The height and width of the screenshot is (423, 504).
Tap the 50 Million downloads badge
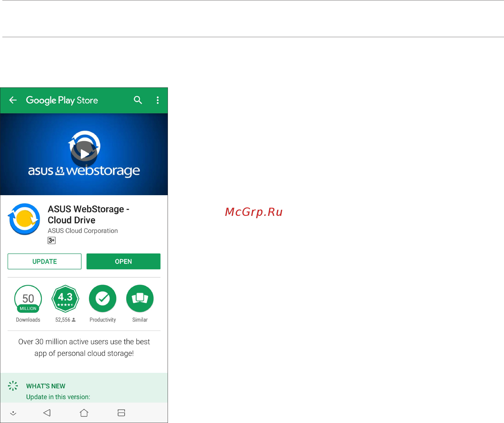click(28, 299)
